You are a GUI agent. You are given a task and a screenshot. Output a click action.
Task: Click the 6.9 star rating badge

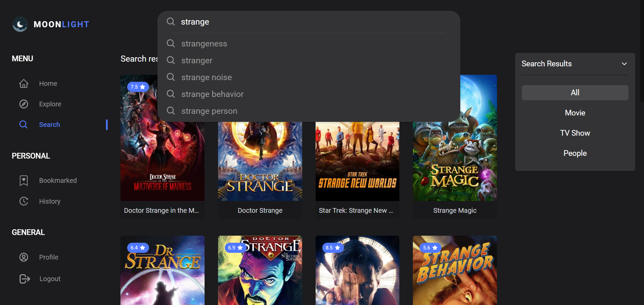click(x=236, y=248)
